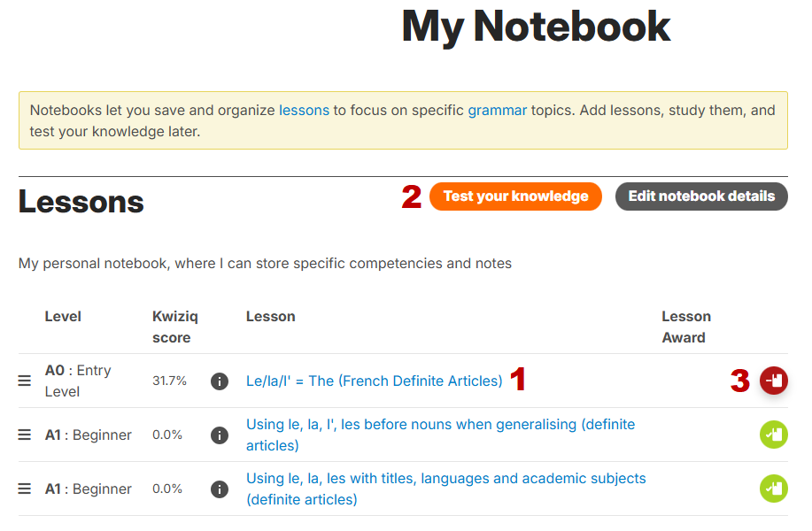The height and width of the screenshot is (531, 812).
Task: Open the lesson on titles, languages and subjects
Action: (x=445, y=478)
